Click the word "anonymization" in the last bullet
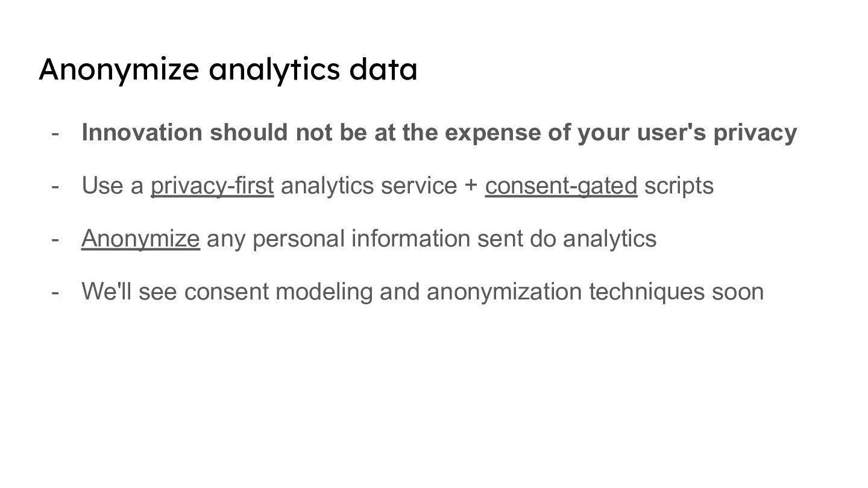 [x=504, y=292]
